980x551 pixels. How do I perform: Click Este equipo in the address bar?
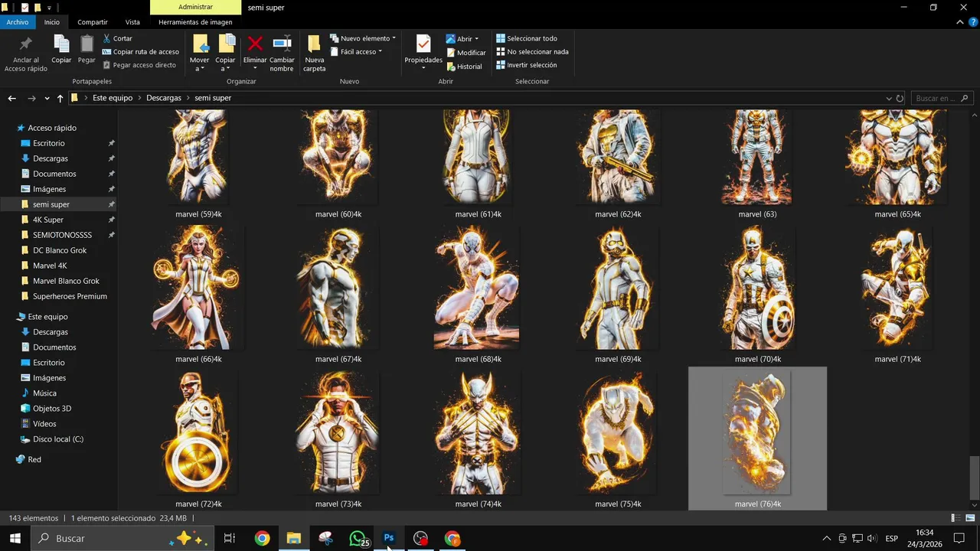click(113, 98)
